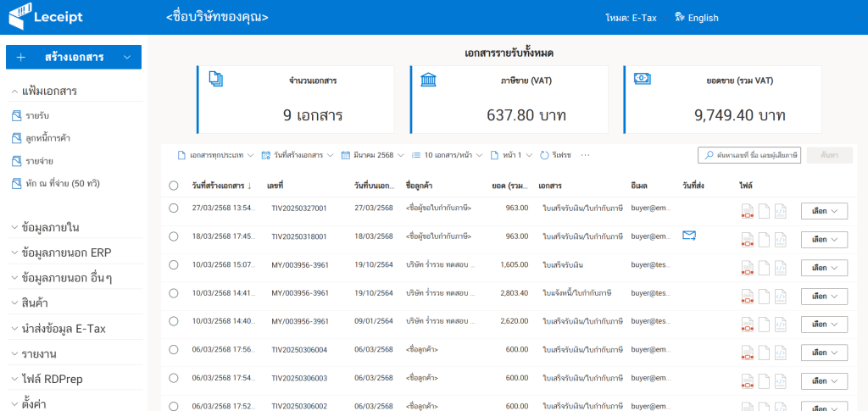Select all rows with header radio circle
868x411 pixels.
click(173, 186)
